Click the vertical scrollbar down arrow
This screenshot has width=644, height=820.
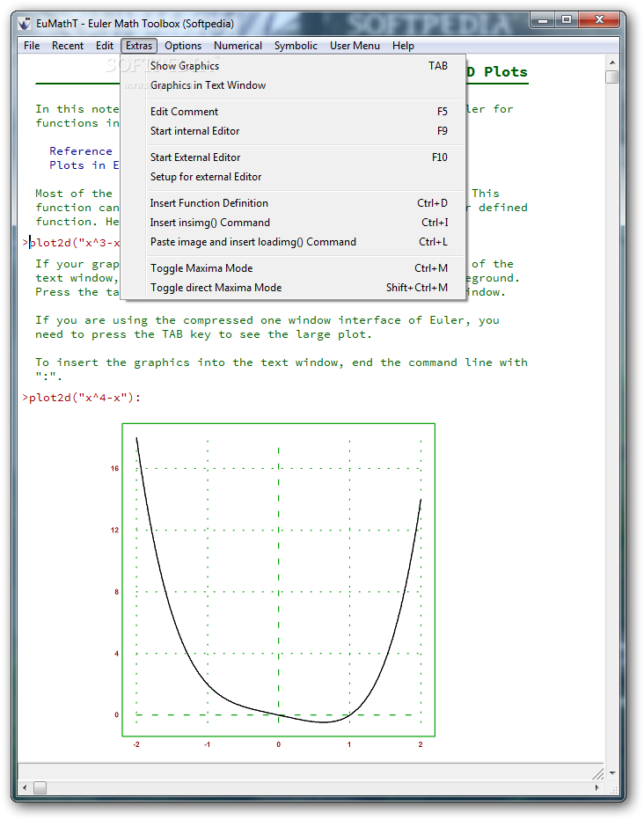(612, 772)
